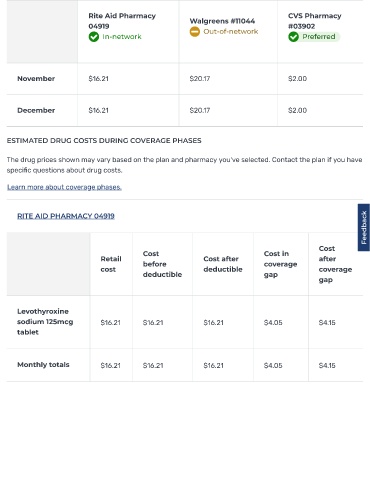Viewport: 370px width, 480px height.
Task: Open the Feedback side tab
Action: [364, 227]
